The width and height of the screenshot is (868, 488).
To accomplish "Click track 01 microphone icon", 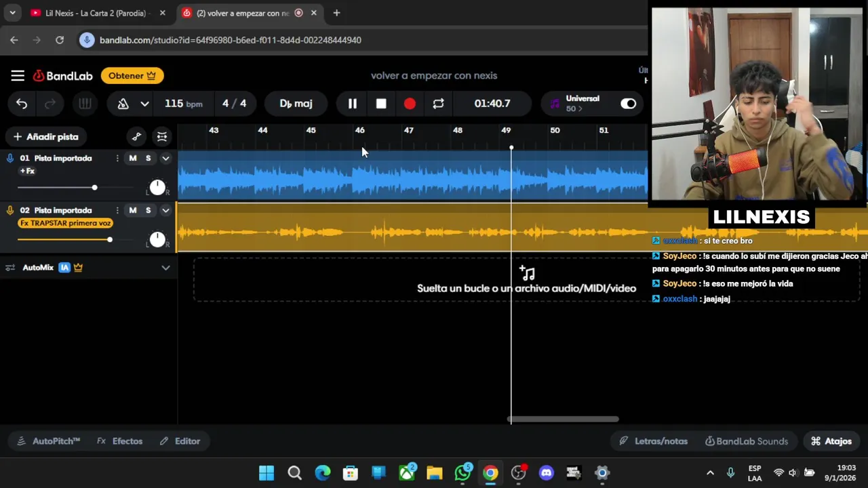I will point(9,158).
